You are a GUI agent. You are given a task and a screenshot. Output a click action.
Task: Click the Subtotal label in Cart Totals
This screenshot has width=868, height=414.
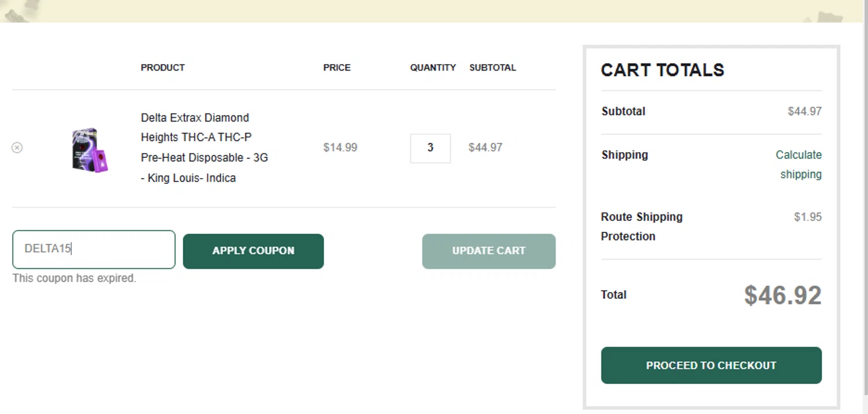point(623,111)
